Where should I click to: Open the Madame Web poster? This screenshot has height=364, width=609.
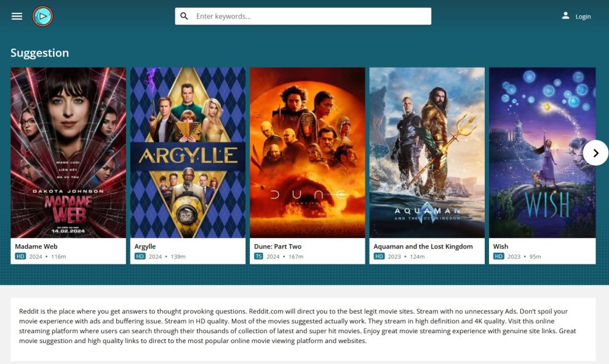pyautogui.click(x=68, y=152)
